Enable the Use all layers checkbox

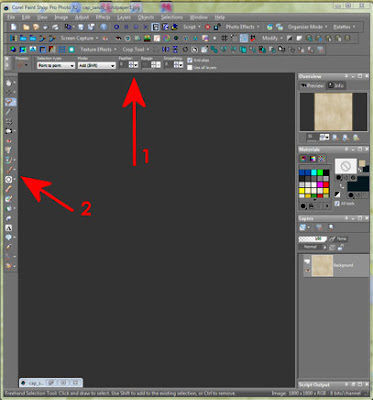pyautogui.click(x=190, y=67)
